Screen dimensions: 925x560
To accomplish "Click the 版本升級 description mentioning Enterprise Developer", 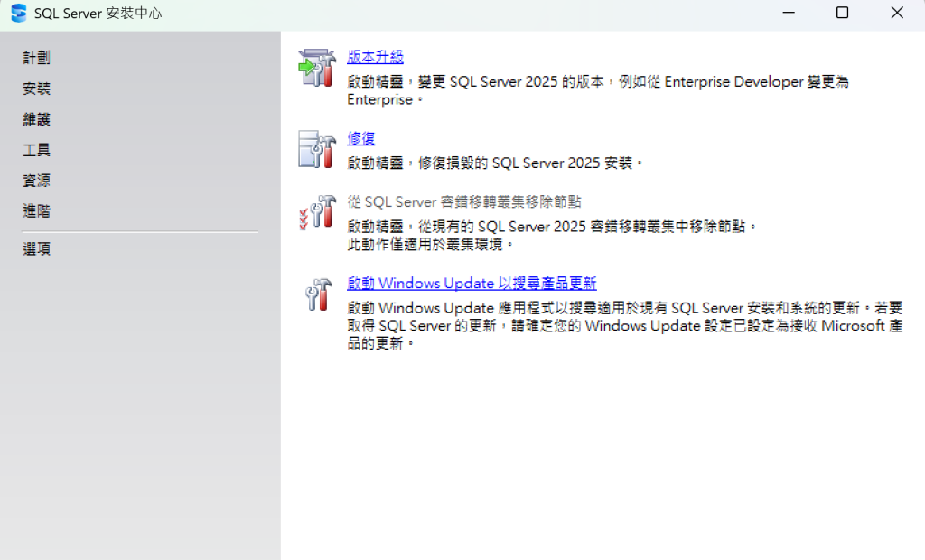I will click(598, 90).
